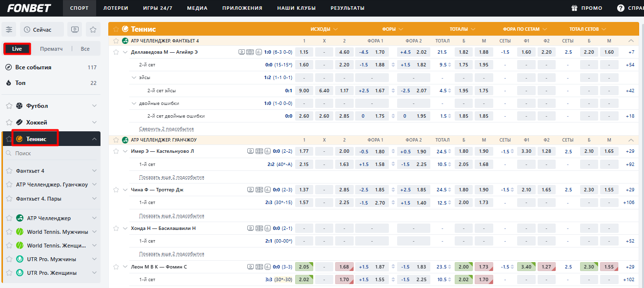Open scoreboard icon for Имер Э — Кастельнуово Л
The width and height of the screenshot is (644, 288).
click(259, 151)
